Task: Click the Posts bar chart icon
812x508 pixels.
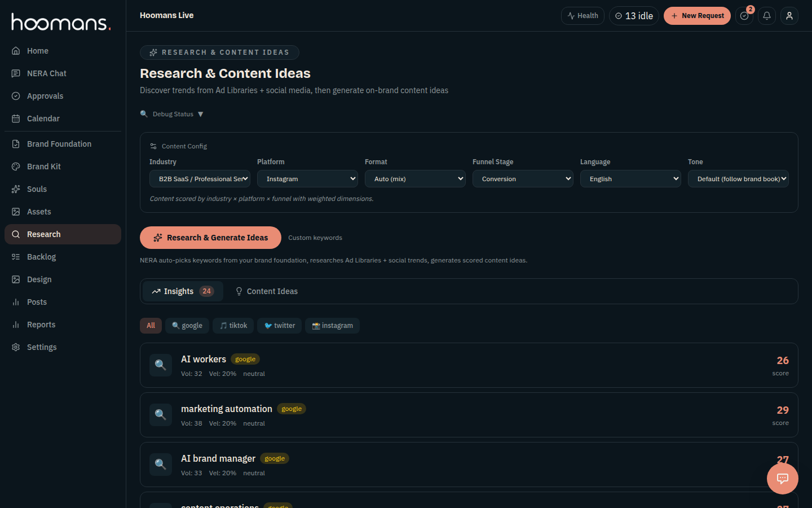Action: (x=16, y=302)
